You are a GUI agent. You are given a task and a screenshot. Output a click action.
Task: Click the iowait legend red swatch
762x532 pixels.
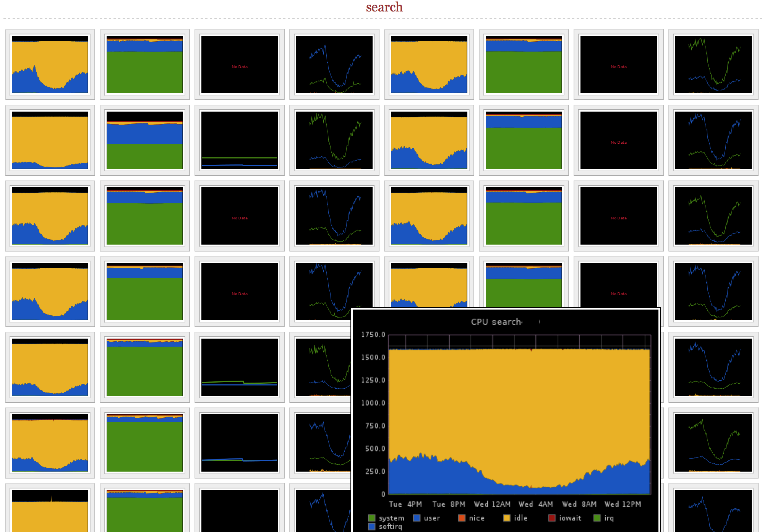[552, 518]
